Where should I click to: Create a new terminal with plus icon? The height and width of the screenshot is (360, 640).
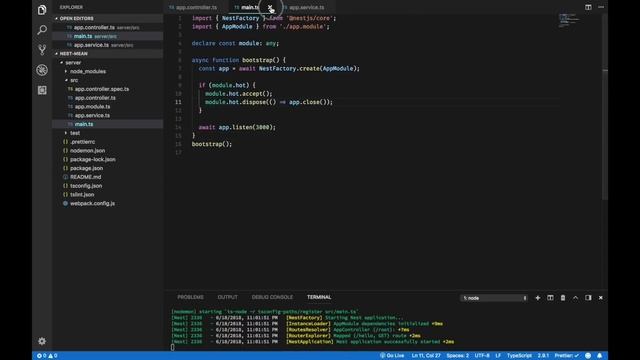tap(538, 298)
